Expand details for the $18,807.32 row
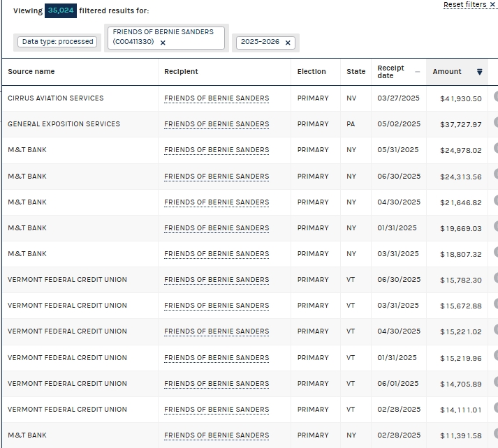Image resolution: width=498 pixels, height=448 pixels. 496,252
